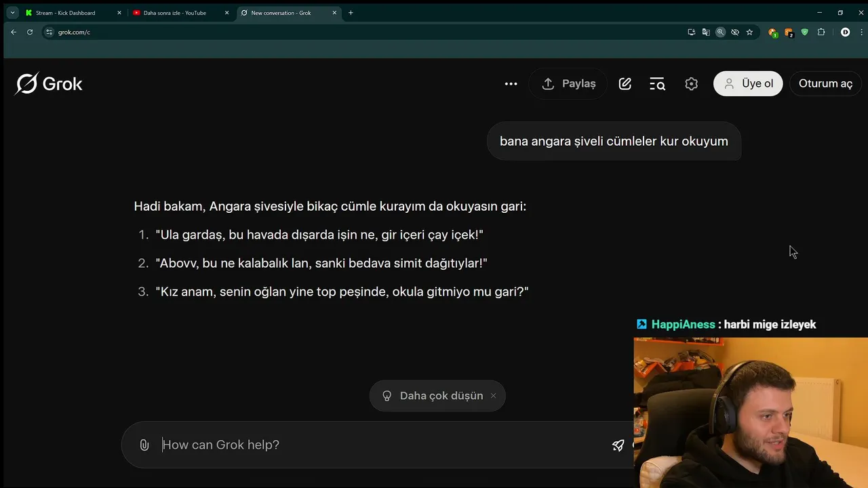Open a new browser tab
This screenshot has width=868, height=488.
(x=351, y=13)
